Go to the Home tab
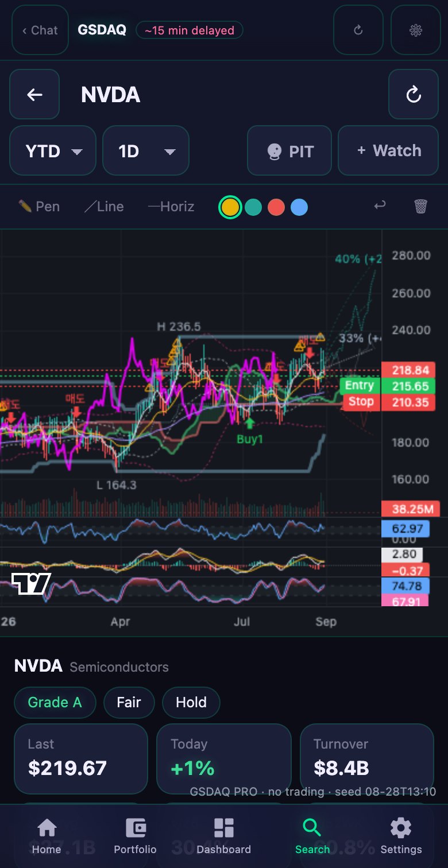The image size is (448, 868). point(47,836)
